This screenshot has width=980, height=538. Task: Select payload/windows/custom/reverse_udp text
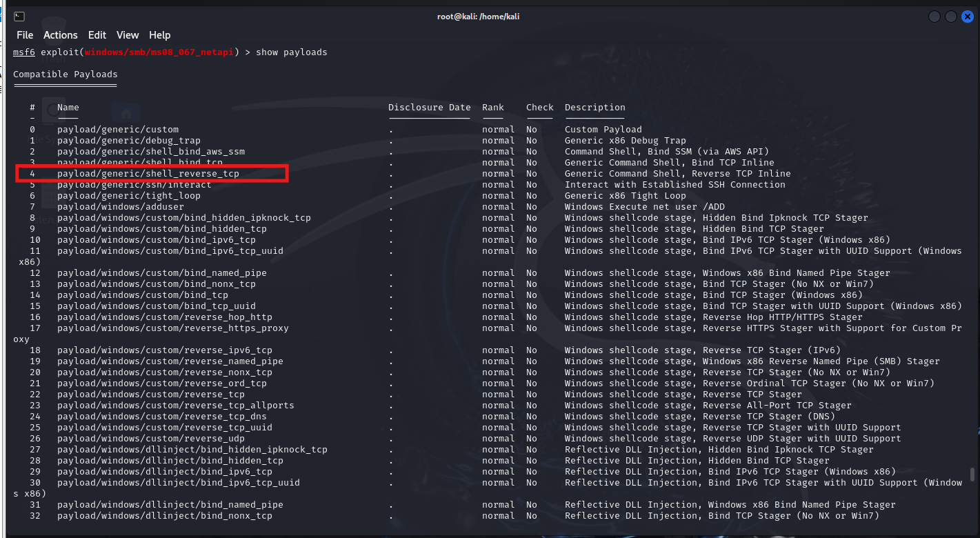tap(151, 439)
